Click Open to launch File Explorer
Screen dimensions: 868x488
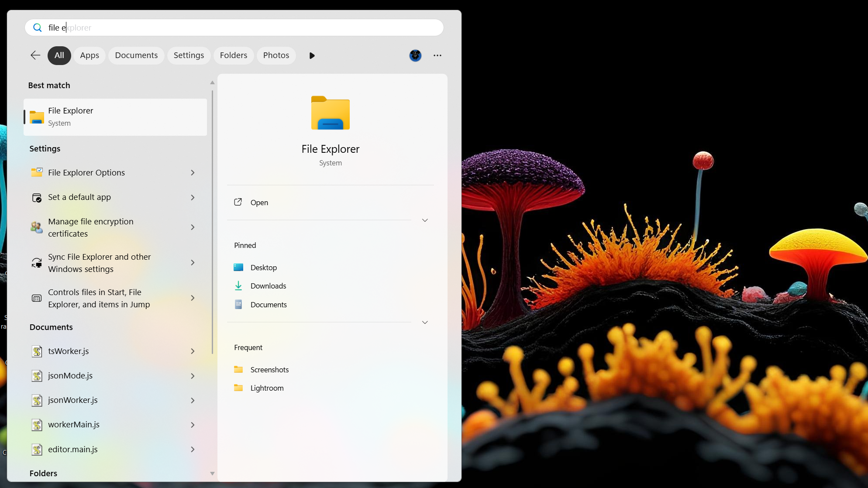[x=259, y=203]
